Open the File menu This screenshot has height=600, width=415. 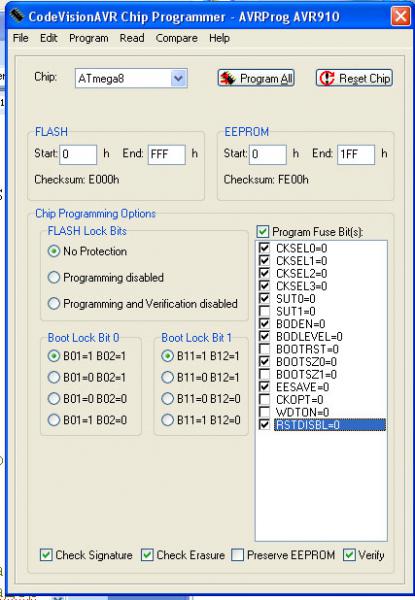20,38
